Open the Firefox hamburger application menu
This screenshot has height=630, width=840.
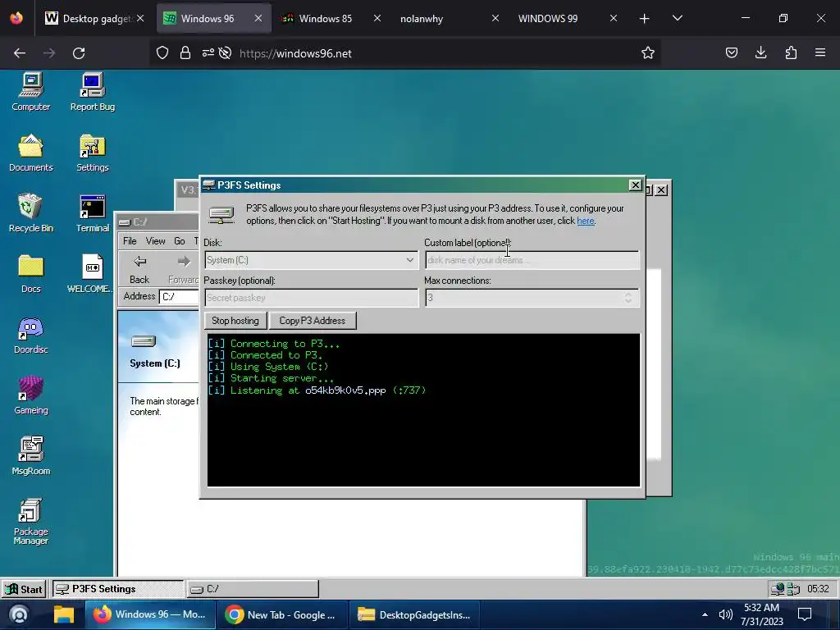[820, 52]
